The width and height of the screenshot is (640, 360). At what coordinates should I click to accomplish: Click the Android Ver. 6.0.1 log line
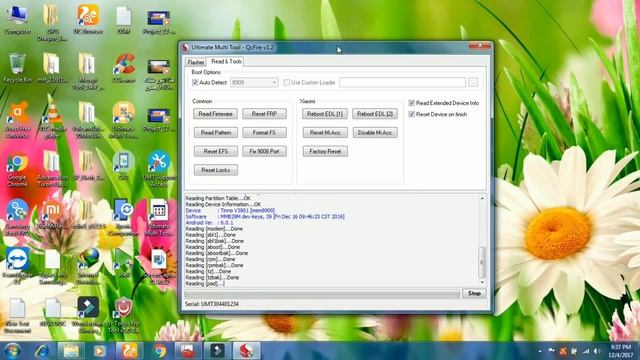coord(209,223)
